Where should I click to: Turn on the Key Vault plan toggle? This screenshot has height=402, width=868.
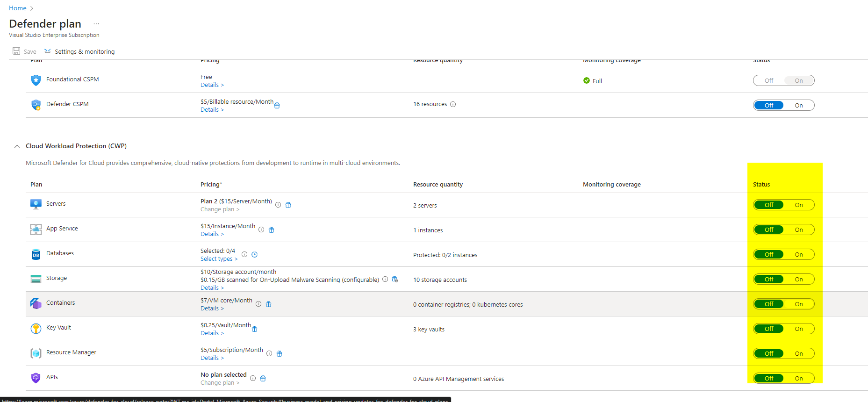coord(799,329)
